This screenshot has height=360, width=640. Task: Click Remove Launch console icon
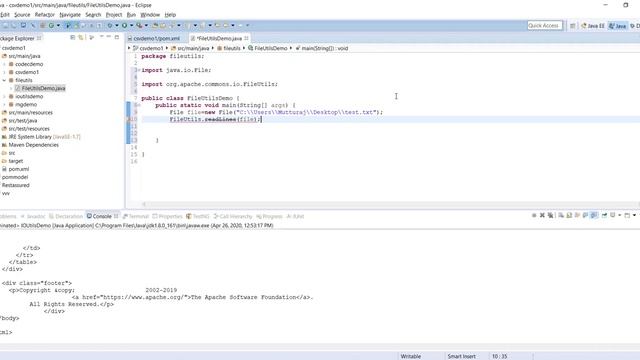coord(542,215)
